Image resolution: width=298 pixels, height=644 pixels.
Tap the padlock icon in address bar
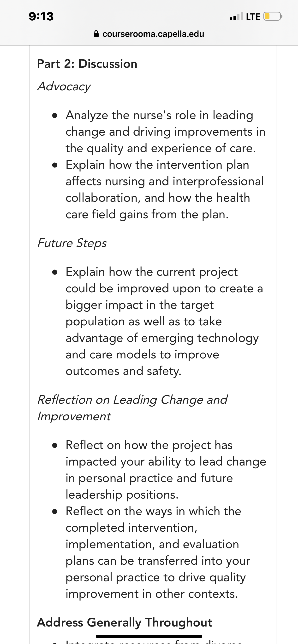click(96, 34)
